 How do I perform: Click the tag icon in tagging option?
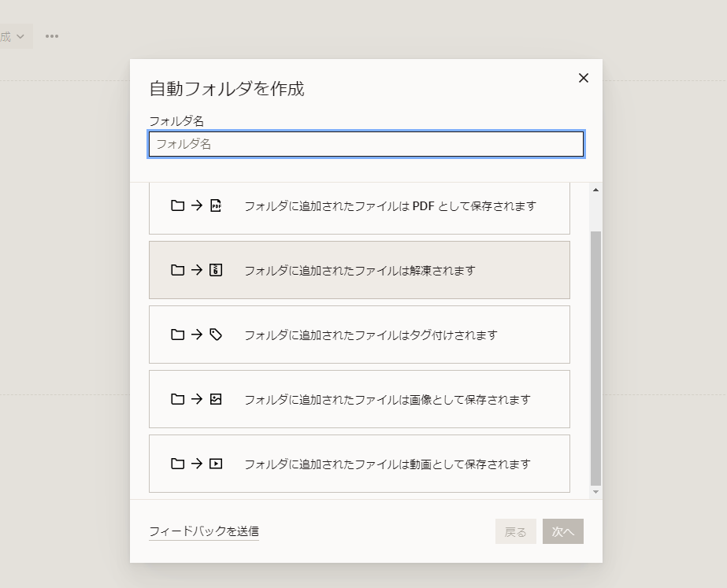(x=216, y=335)
